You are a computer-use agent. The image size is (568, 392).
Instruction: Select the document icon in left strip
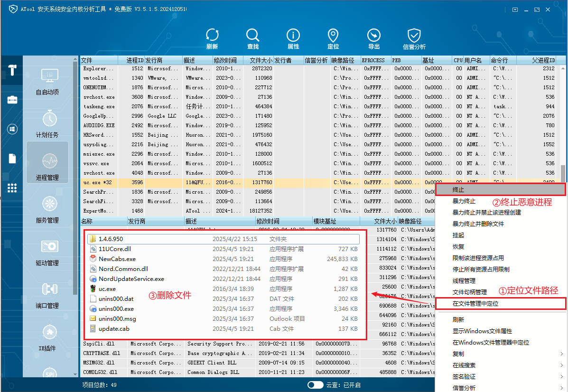coord(12,159)
